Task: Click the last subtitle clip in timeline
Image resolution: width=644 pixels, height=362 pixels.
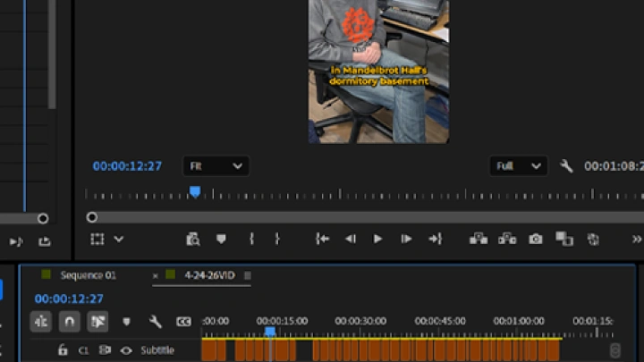Action: pos(554,350)
